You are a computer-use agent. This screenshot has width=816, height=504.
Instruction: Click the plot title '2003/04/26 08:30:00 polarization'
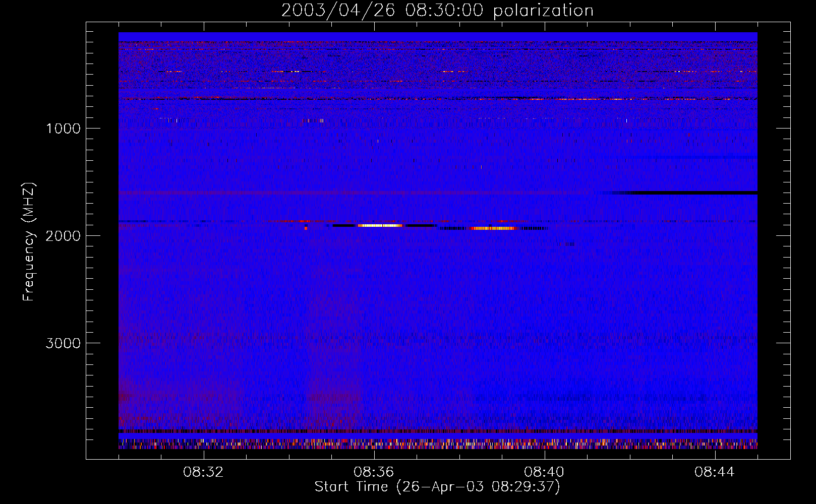coord(437,11)
